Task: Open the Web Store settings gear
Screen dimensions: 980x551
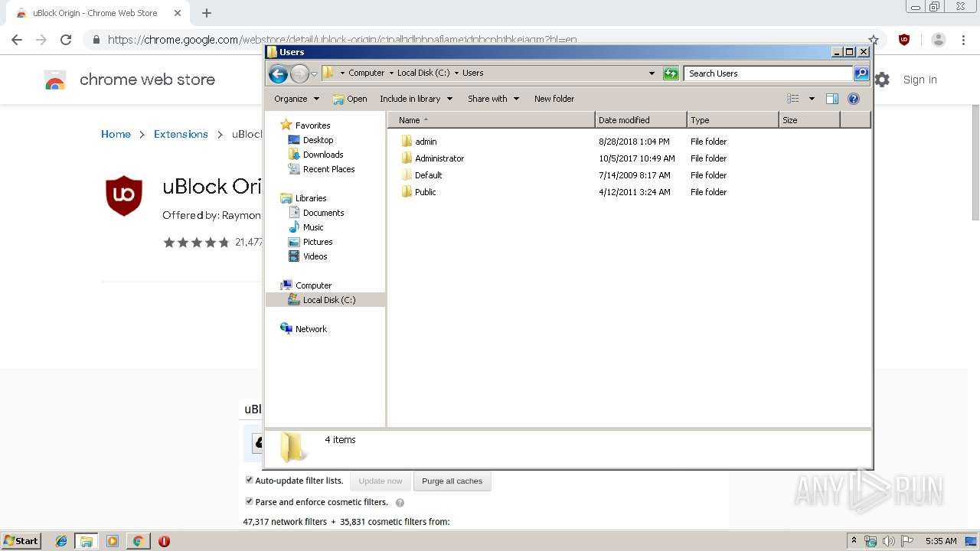Action: [882, 80]
